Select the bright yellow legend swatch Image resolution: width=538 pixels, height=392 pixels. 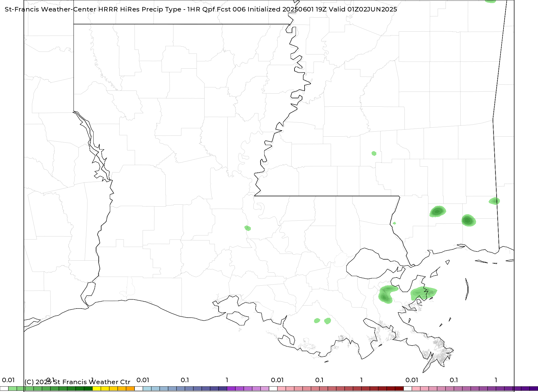[97, 388]
